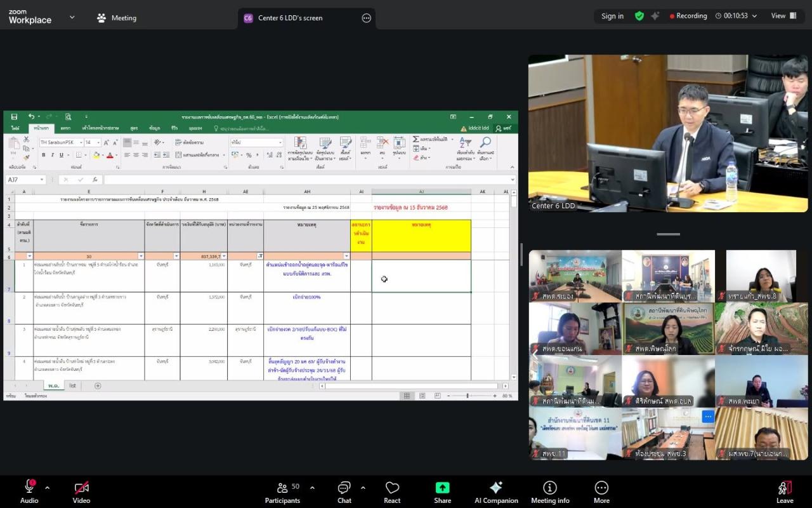Switch to Normal view icon in status bar
Viewport: 812px width, 508px height.
[407, 396]
